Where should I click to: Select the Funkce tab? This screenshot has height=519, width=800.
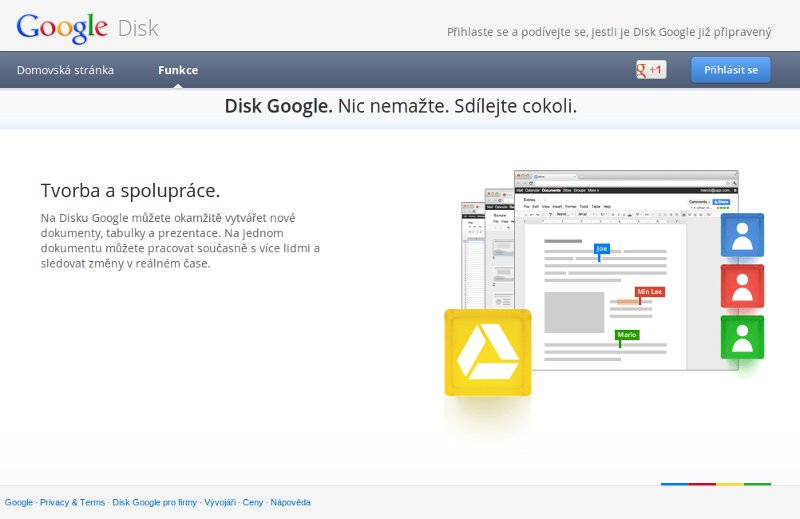coord(178,70)
